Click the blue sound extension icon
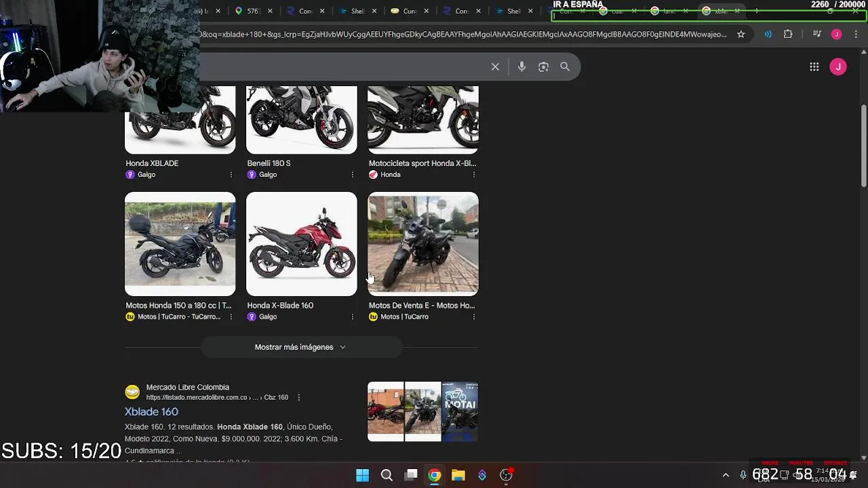This screenshot has width=868, height=488. coord(768,34)
